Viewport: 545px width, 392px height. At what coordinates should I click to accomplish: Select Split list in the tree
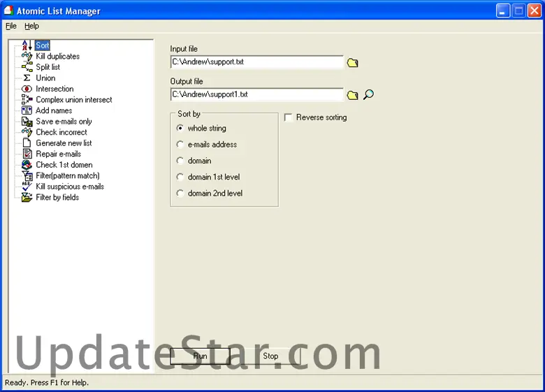[x=48, y=67]
